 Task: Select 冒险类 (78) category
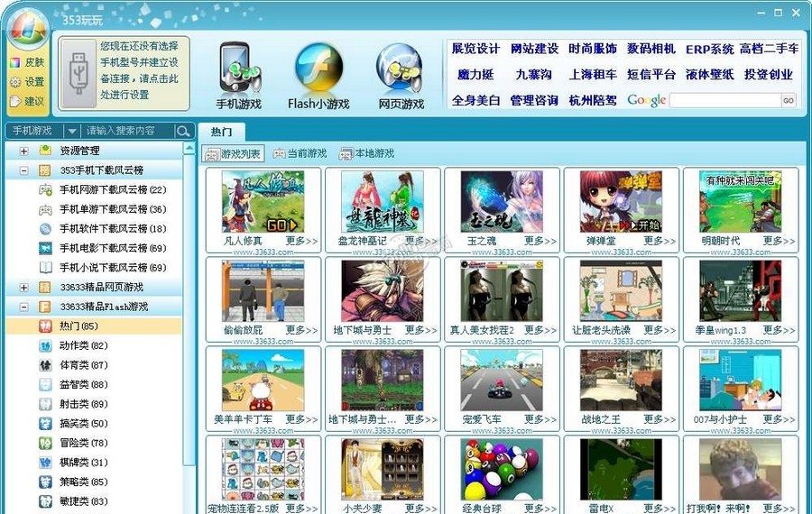click(74, 443)
